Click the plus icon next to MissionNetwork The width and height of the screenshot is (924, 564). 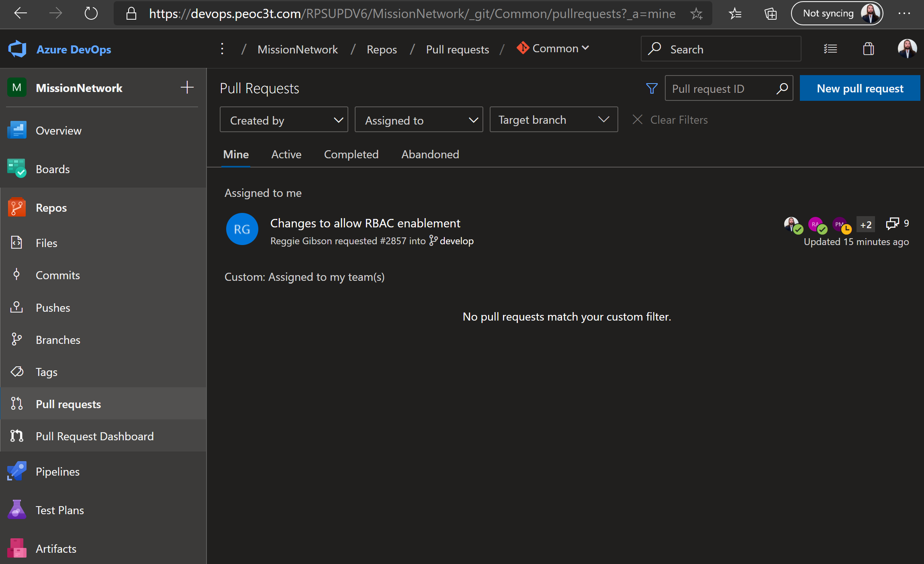point(187,88)
